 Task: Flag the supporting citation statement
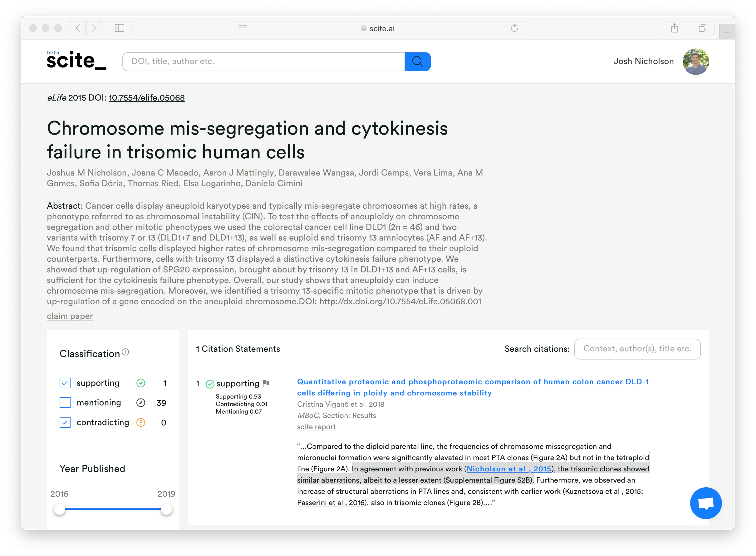266,383
